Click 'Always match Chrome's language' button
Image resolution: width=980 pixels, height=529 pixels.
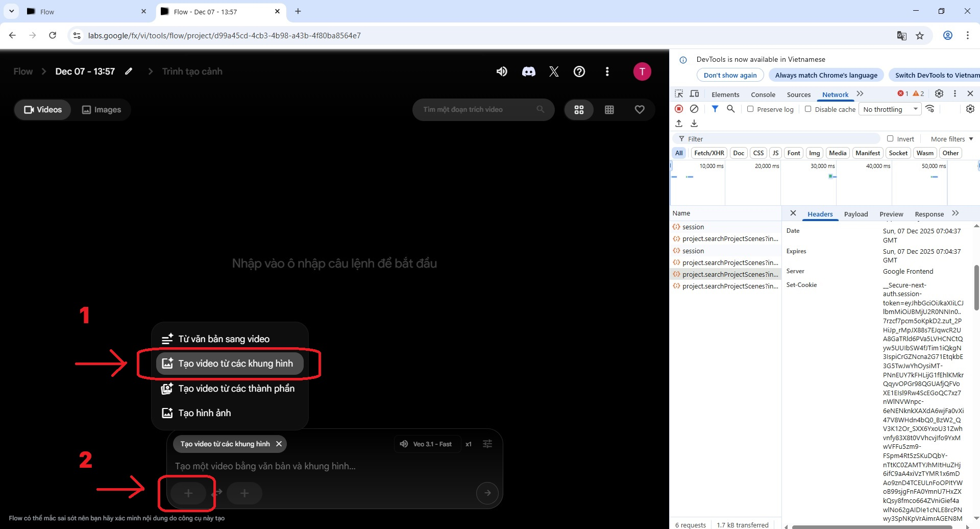(826, 75)
